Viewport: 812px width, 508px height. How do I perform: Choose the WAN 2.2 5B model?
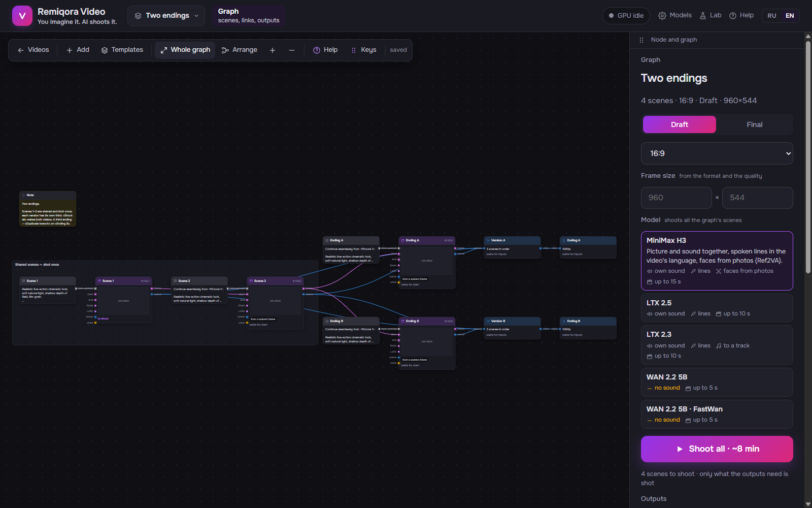tap(717, 382)
